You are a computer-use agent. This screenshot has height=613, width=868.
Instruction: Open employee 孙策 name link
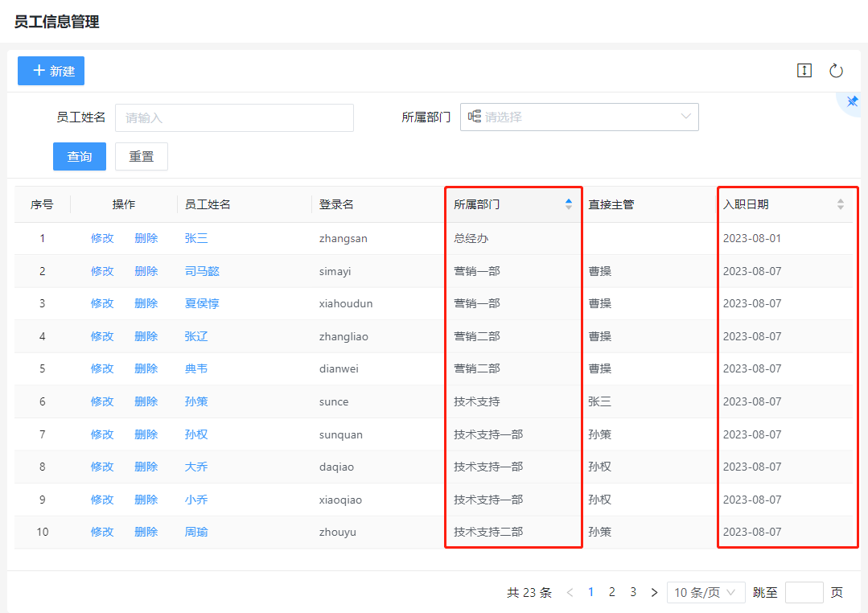[196, 401]
